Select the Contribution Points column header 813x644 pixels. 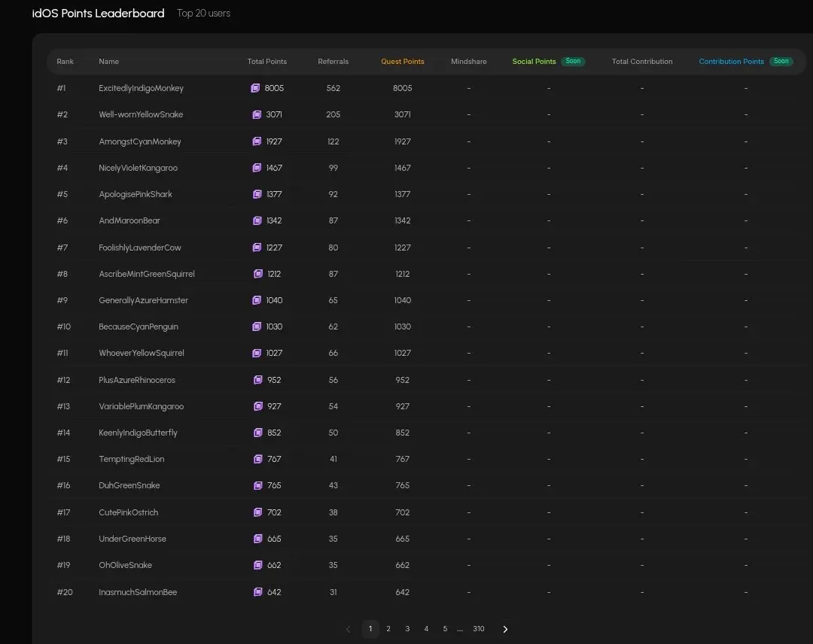[731, 61]
